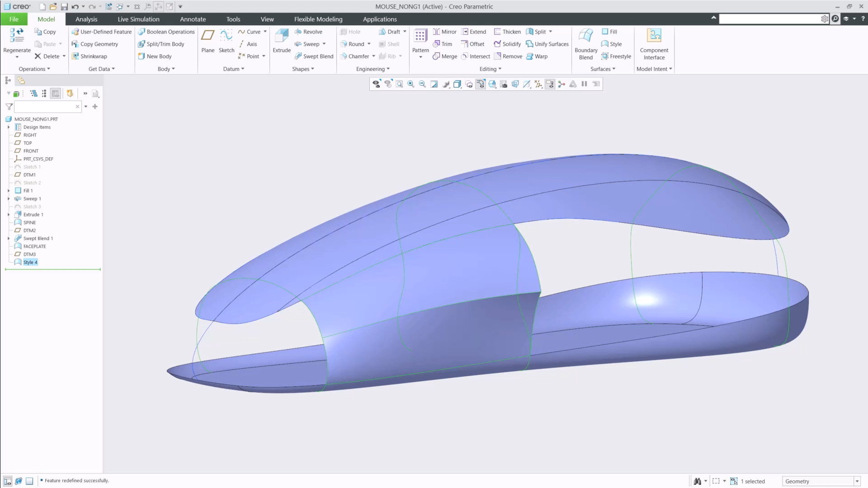
Task: Switch to the Flexible Modeling tab
Action: point(318,19)
